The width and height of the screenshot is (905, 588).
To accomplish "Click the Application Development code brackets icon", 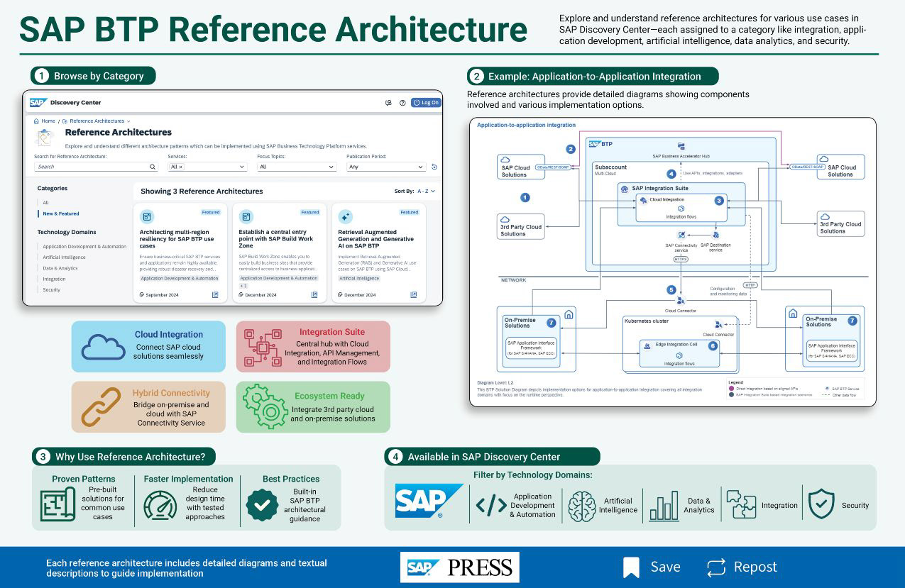I will (x=491, y=506).
